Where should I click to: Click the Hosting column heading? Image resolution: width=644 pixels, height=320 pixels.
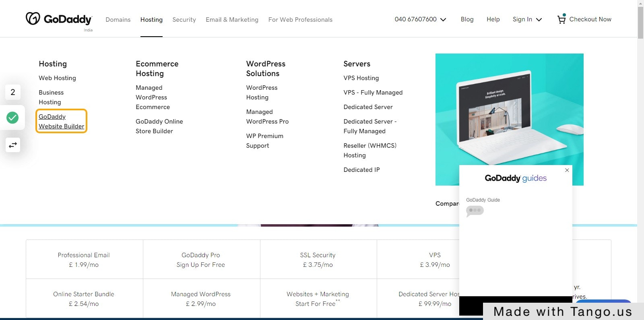(x=53, y=64)
